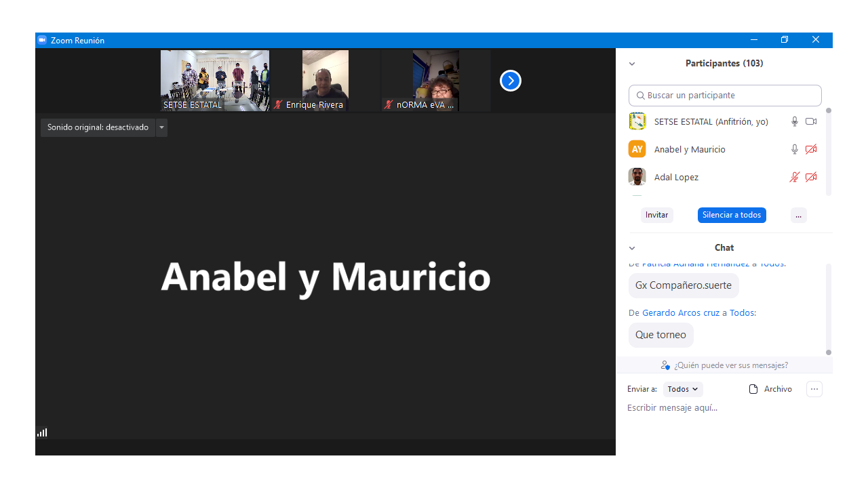Close the Zoom Reunión window

(816, 40)
